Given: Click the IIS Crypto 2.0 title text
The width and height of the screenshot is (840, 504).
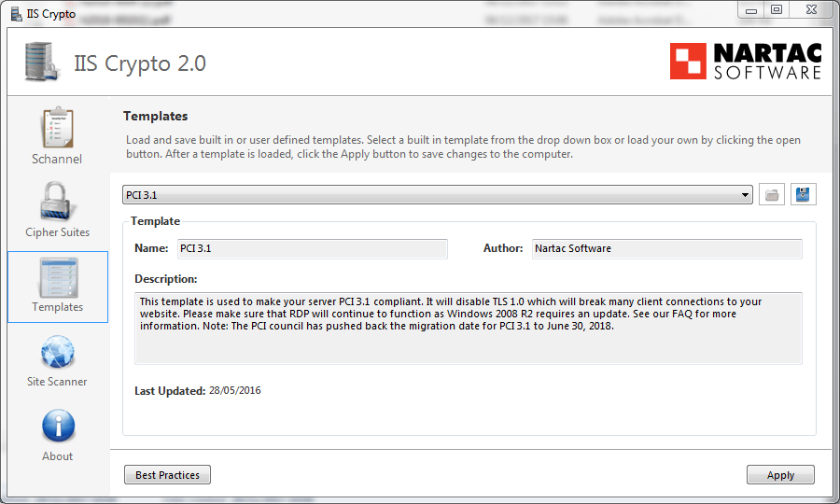Looking at the screenshot, I should pos(140,63).
